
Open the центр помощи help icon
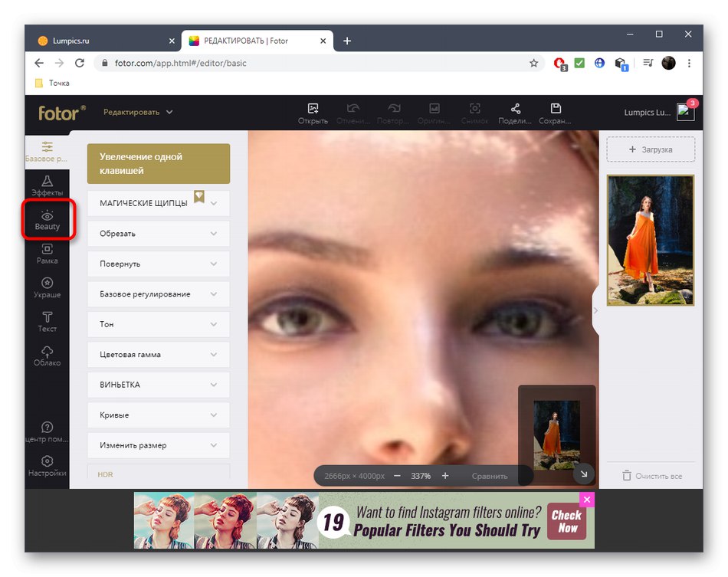47,431
